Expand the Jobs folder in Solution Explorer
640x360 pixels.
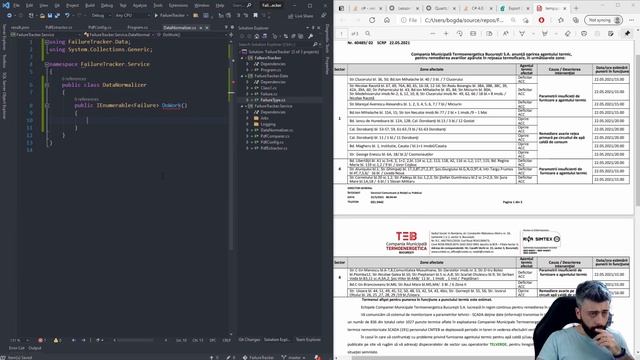coord(247,118)
